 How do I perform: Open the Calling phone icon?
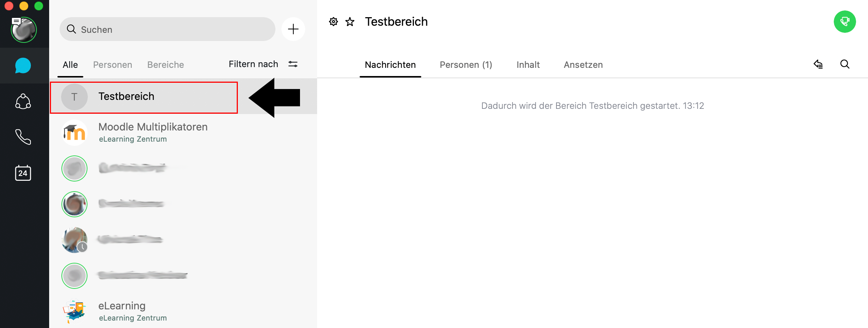[x=23, y=137]
